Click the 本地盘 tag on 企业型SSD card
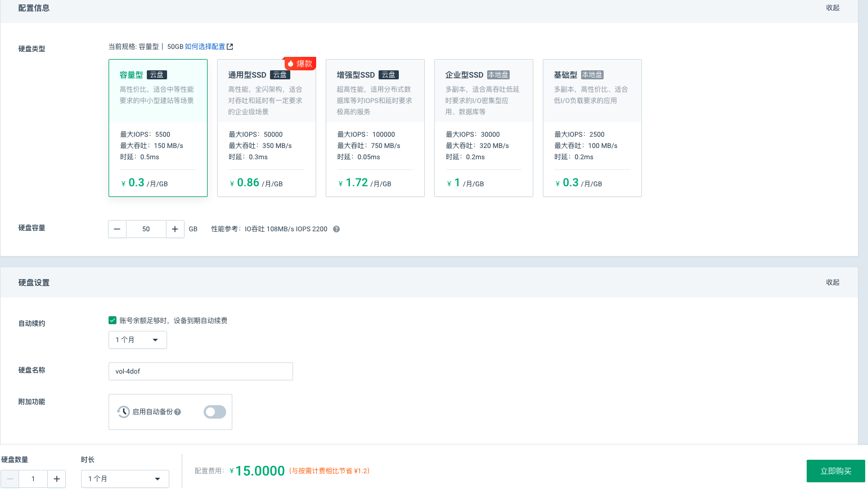The width and height of the screenshot is (868, 489). (x=498, y=75)
